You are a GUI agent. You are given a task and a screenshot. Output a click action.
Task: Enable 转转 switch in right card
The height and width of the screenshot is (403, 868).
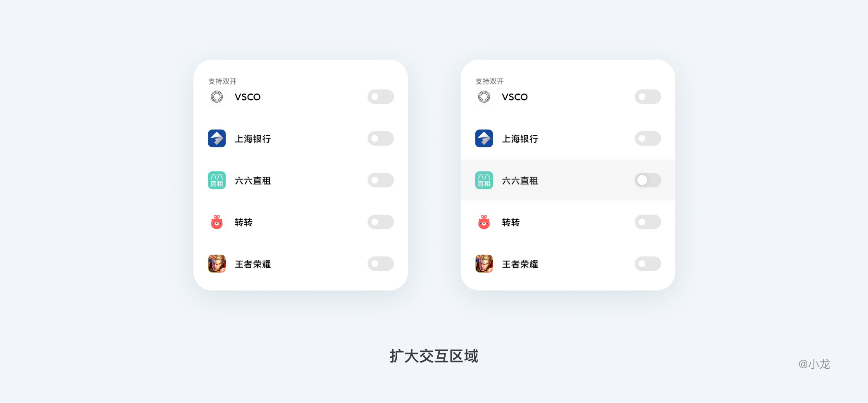point(648,222)
